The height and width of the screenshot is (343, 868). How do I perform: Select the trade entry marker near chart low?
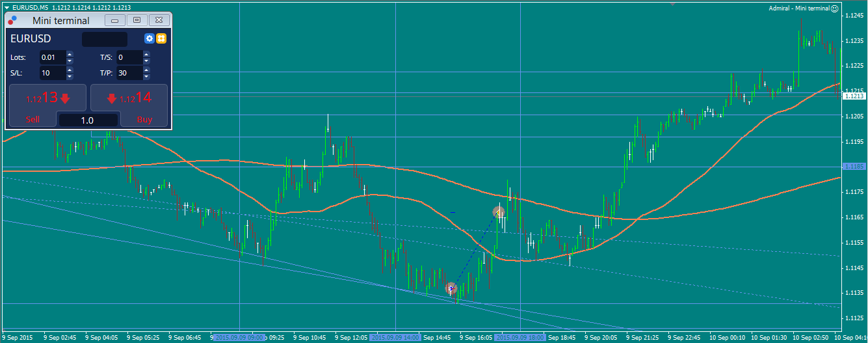point(451,288)
